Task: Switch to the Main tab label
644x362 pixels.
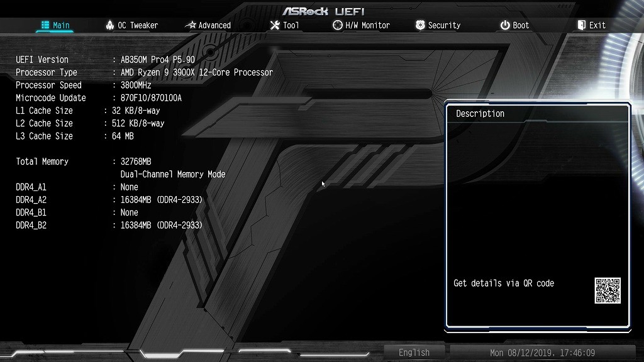Action: 61,25
